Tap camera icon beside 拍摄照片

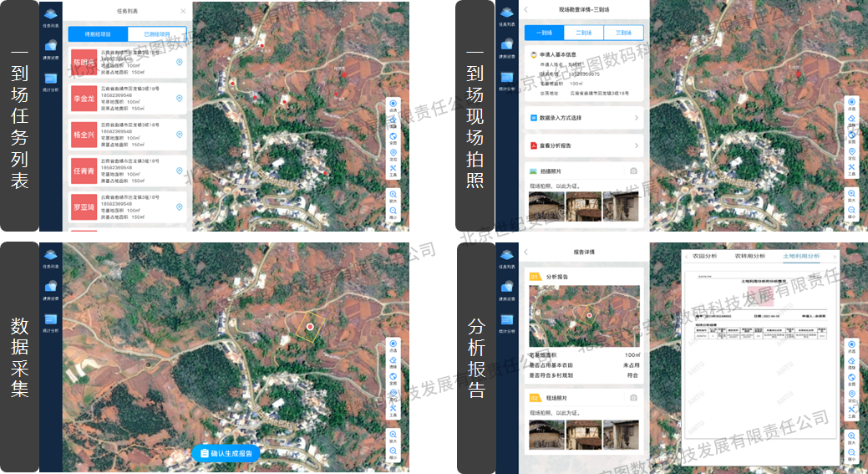pyautogui.click(x=633, y=171)
